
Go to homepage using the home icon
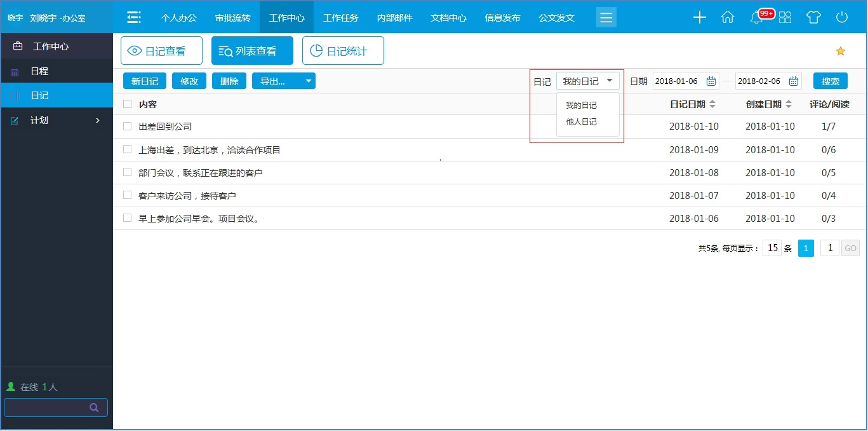click(x=727, y=17)
